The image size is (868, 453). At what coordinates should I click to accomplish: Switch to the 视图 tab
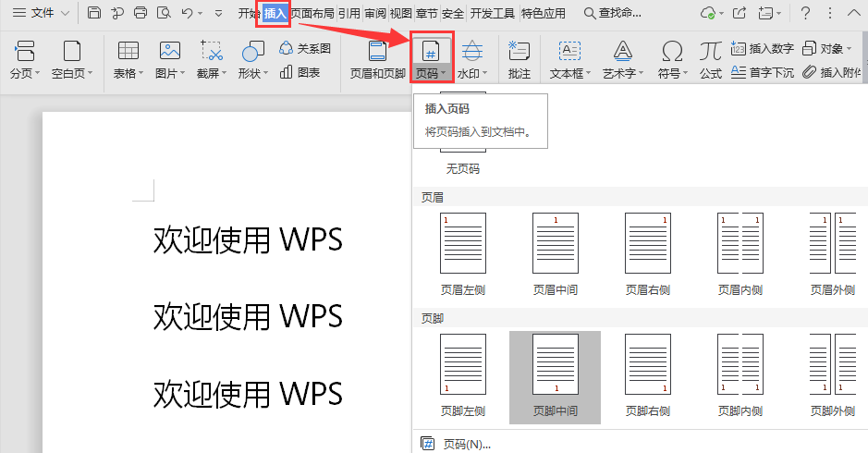point(401,13)
